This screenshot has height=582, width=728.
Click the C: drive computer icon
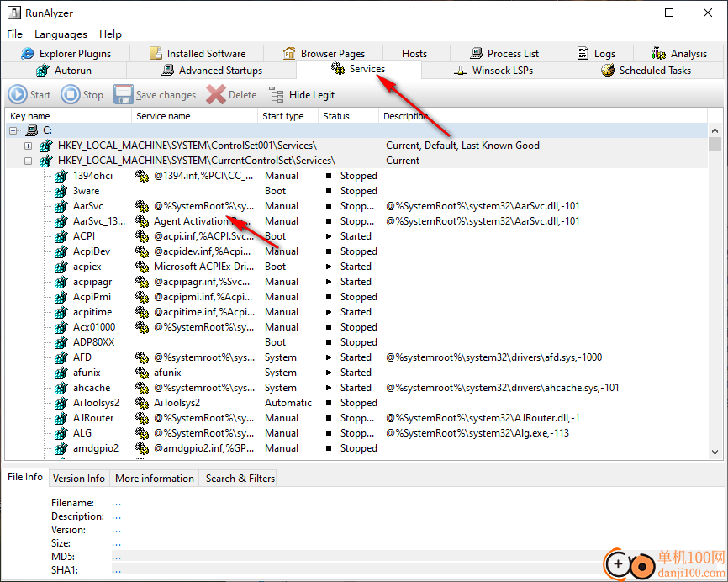pyautogui.click(x=32, y=130)
